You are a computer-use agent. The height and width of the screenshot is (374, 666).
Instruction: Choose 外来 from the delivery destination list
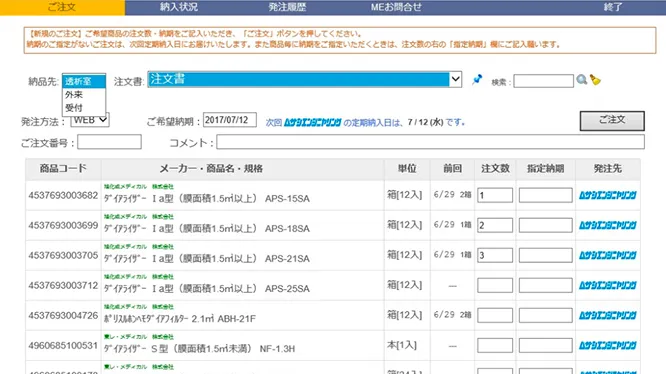[84, 95]
